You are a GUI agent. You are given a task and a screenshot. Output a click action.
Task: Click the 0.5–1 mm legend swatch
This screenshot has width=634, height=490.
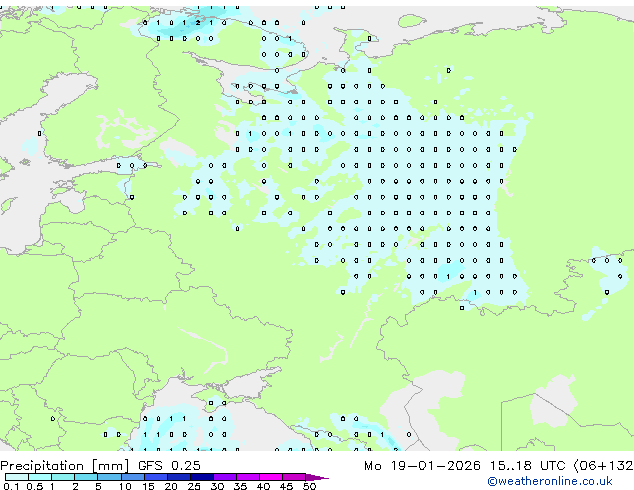(40, 477)
